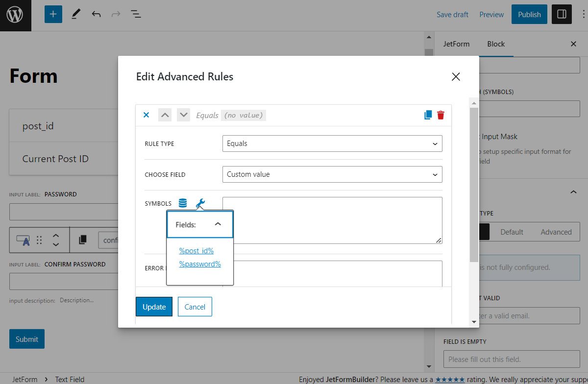Image resolution: width=588 pixels, height=384 pixels.
Task: Select the Advanced validation type option
Action: [556, 232]
